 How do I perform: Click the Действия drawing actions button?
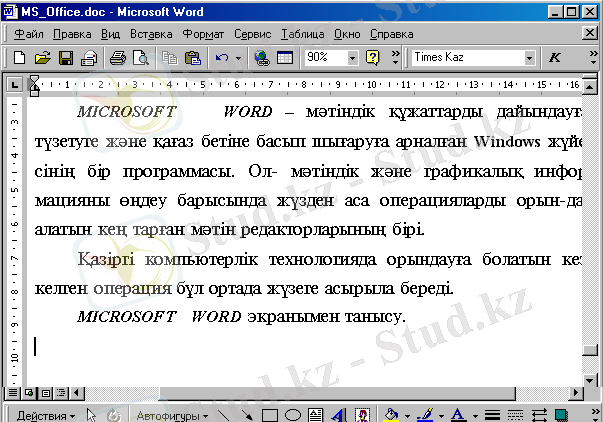(45, 414)
